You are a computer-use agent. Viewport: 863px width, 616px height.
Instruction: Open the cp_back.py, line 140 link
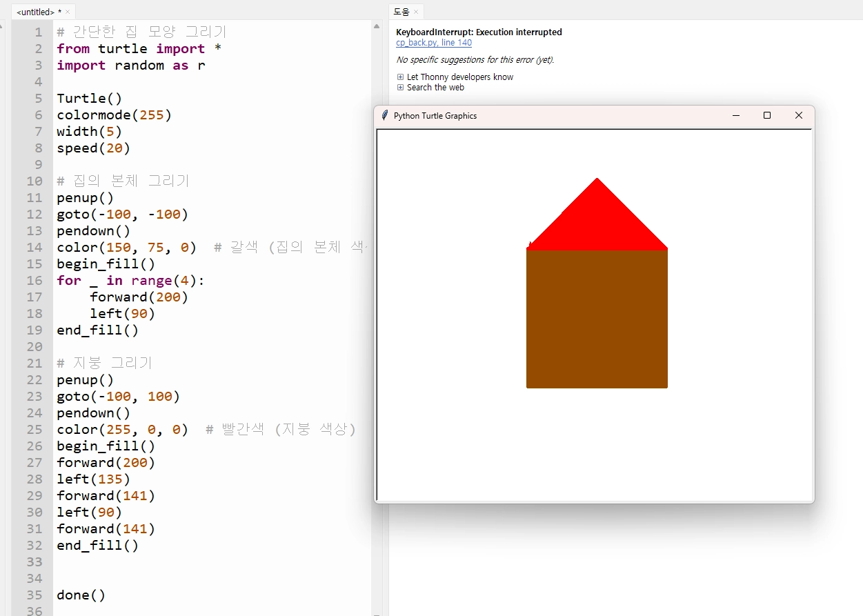tap(434, 43)
